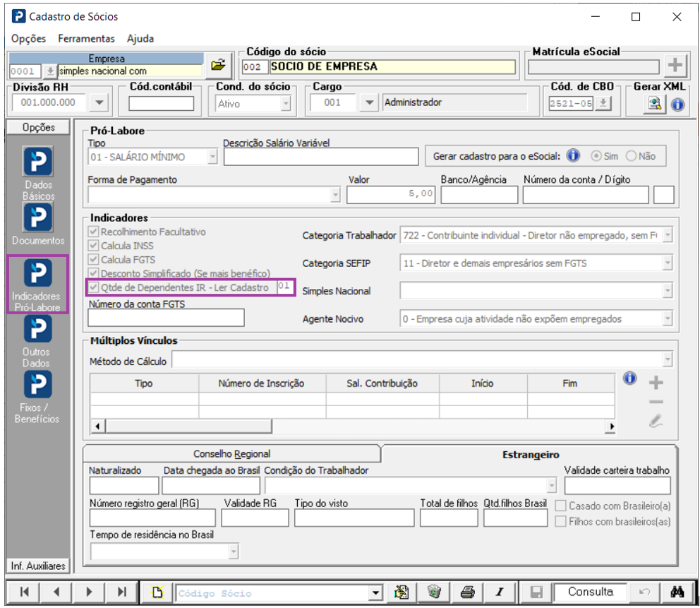Screen dimensions: 700x608
Task: Expand the Categoria Trabalhador dropdown
Action: pyautogui.click(x=668, y=235)
